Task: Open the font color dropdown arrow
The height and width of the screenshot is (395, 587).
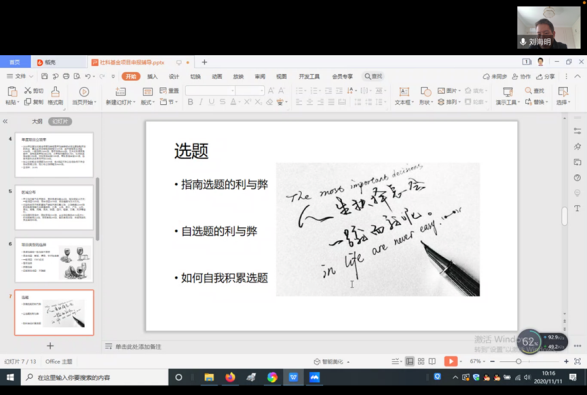Action: 239,102
